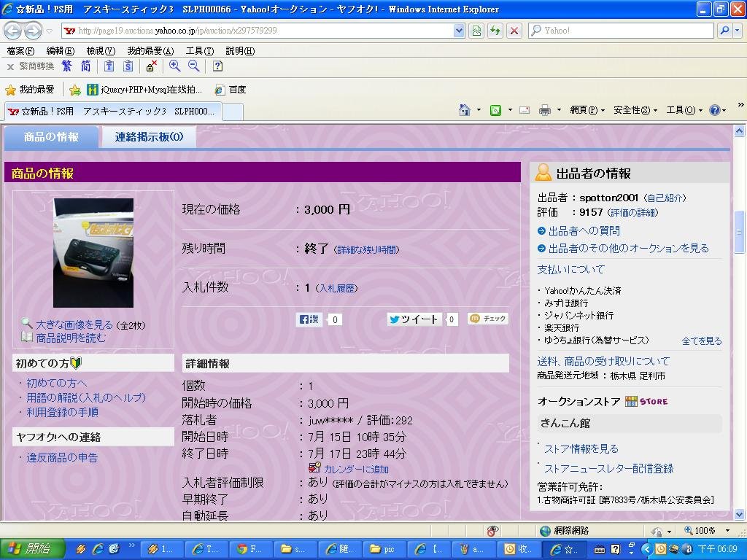
Task: Open the 檢視(V) menu
Action: coord(101,51)
